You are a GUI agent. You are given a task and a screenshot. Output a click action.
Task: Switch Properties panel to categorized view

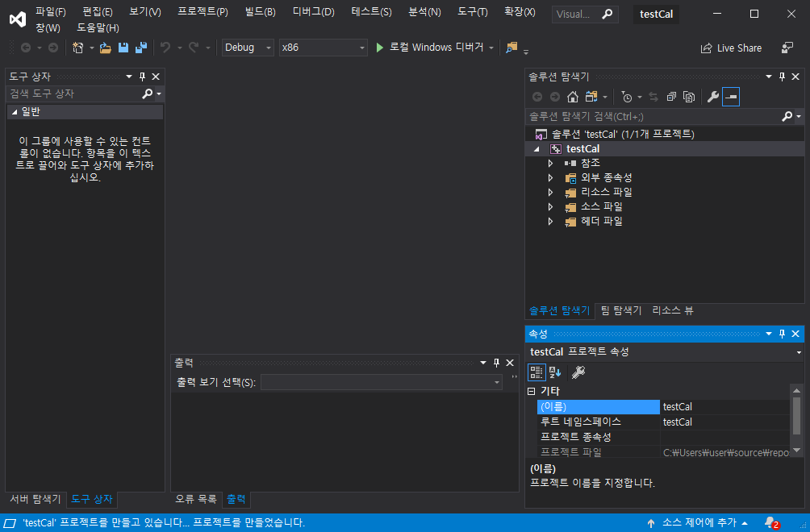(x=537, y=372)
